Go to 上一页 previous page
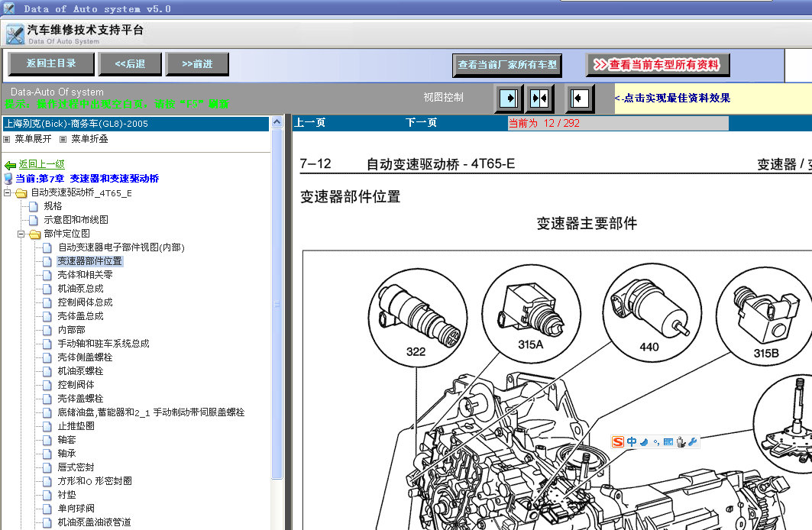The height and width of the screenshot is (530, 812). tap(309, 123)
